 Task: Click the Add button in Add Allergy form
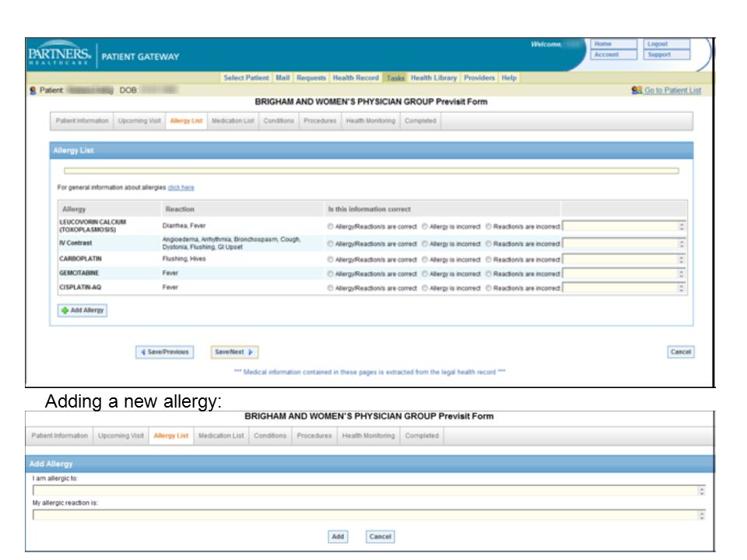click(338, 537)
